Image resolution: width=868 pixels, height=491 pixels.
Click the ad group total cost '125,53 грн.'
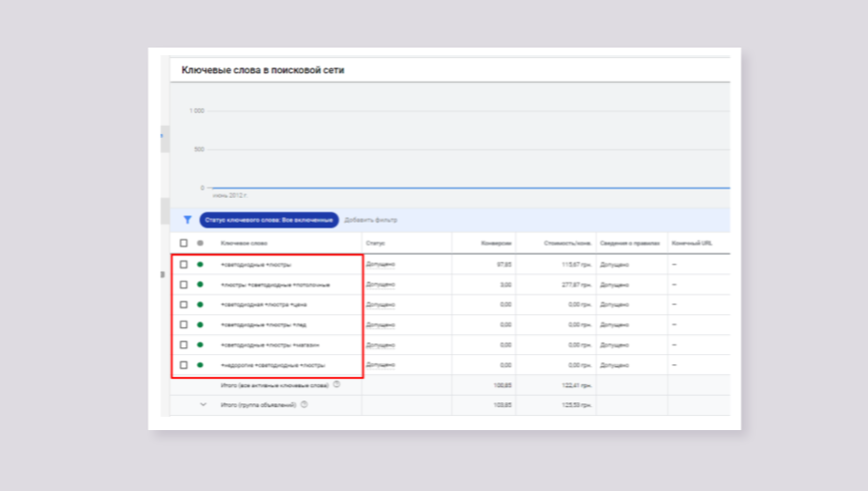click(576, 404)
